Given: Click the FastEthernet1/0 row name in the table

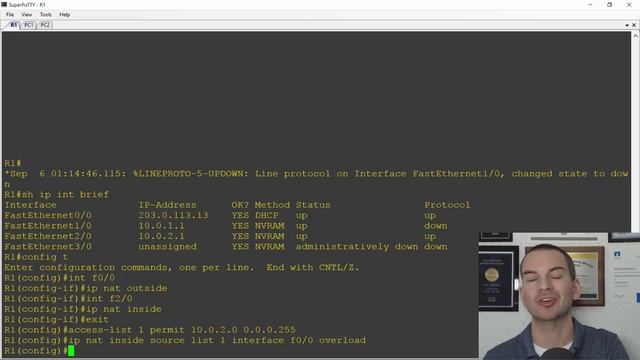Looking at the screenshot, I should (x=48, y=226).
